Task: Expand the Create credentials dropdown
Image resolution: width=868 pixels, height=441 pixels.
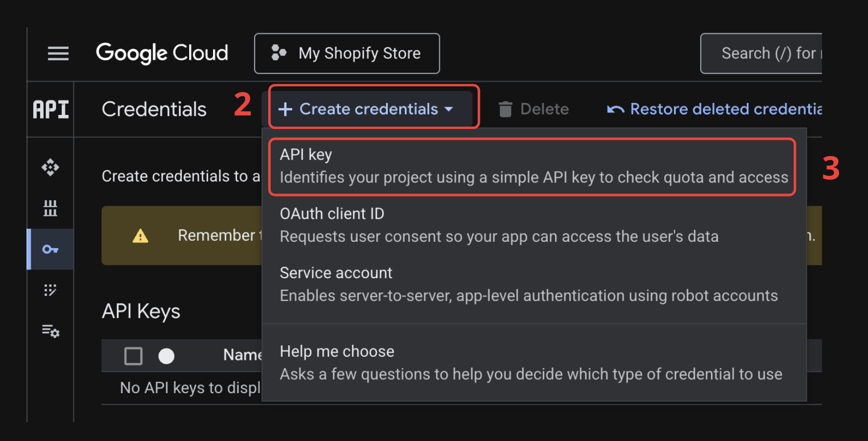Action: point(367,109)
